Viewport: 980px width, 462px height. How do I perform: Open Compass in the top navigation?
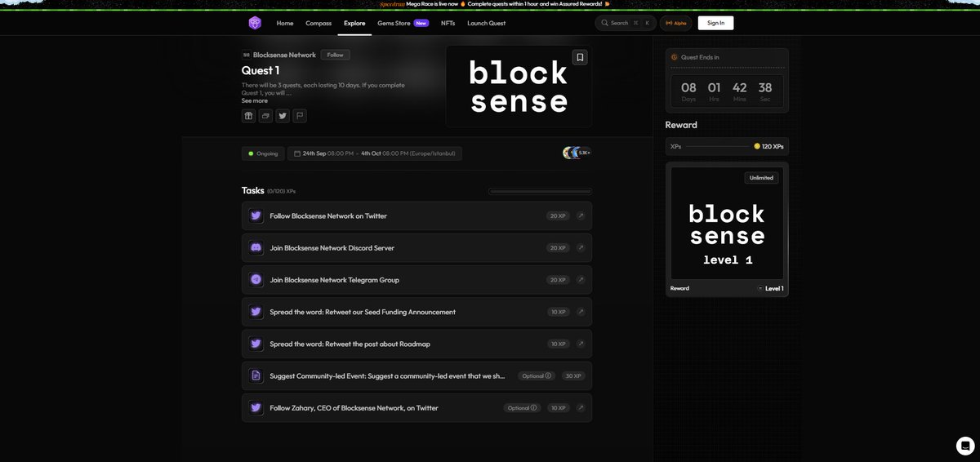click(x=318, y=23)
